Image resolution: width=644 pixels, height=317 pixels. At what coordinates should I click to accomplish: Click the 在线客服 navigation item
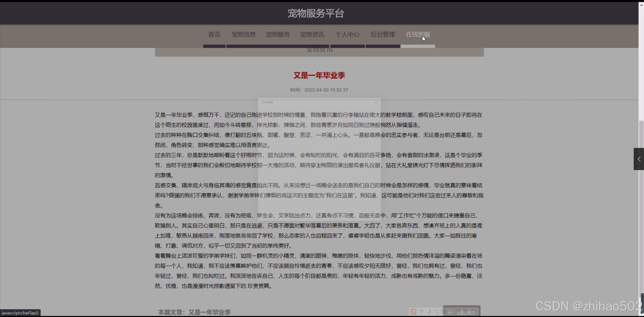point(418,34)
